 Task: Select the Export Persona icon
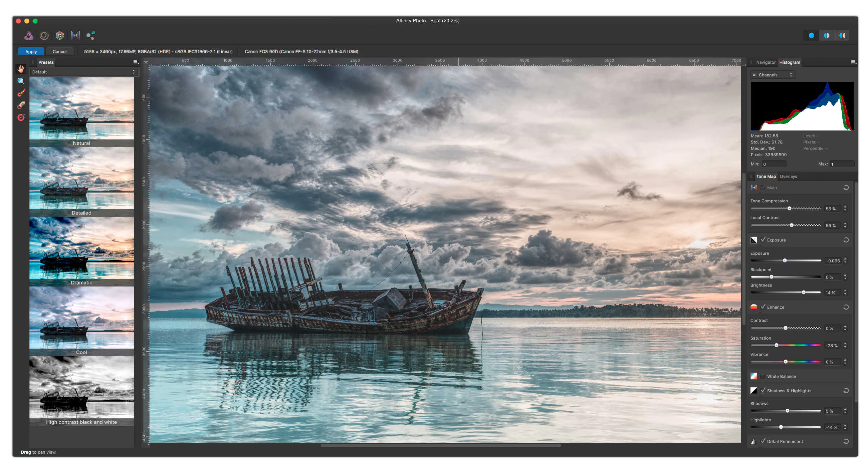click(x=91, y=35)
